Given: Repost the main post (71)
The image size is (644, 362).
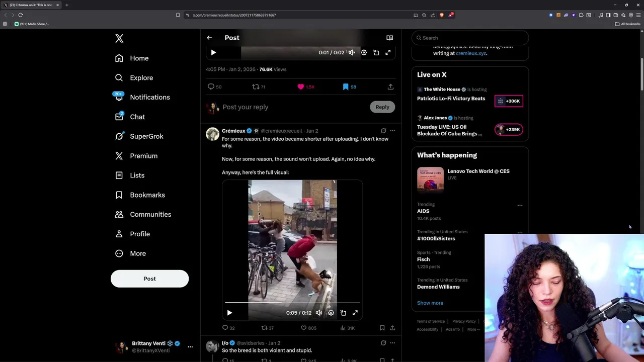Looking at the screenshot, I should (x=259, y=87).
